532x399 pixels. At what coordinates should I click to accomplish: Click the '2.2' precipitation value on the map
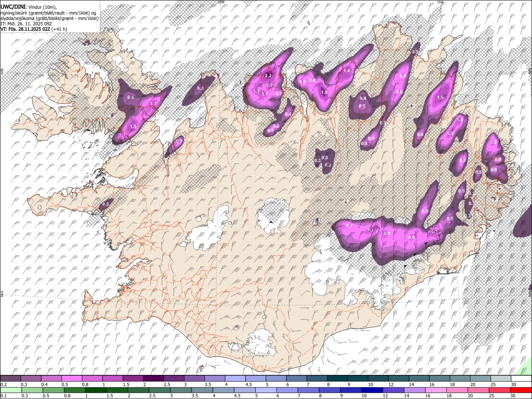[268, 76]
